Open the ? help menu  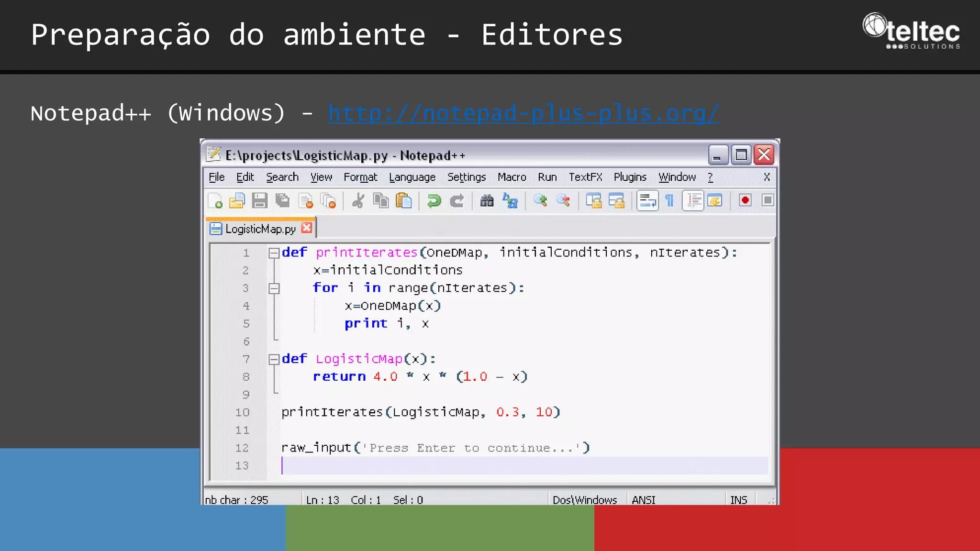click(x=710, y=177)
